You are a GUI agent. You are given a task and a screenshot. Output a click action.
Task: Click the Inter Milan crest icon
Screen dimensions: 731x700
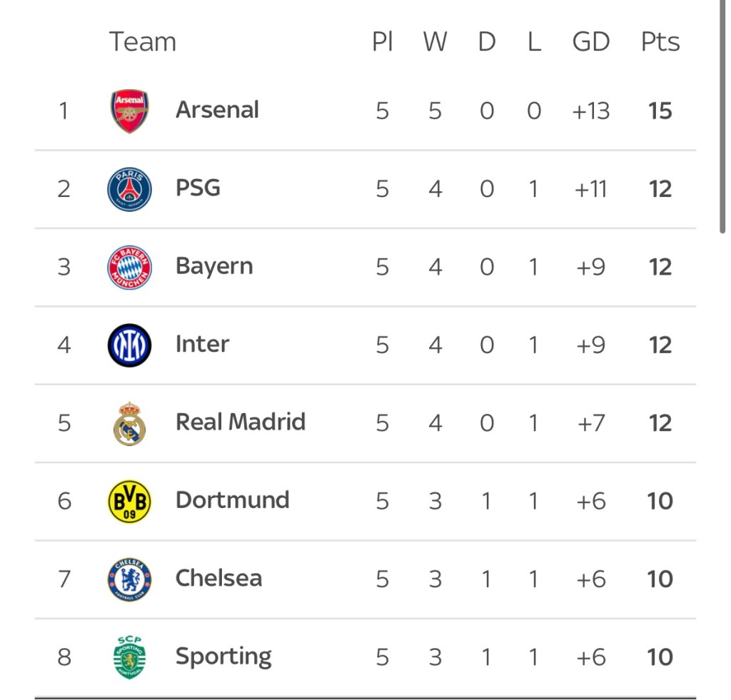(129, 345)
